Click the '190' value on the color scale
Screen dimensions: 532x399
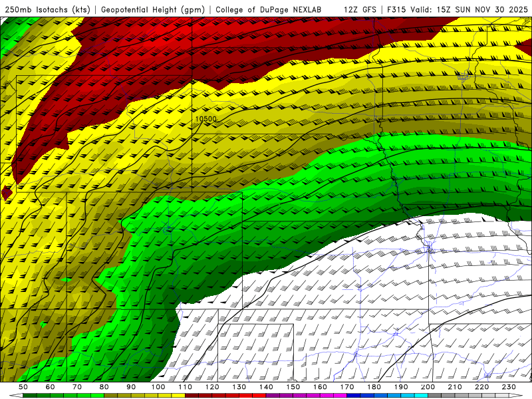click(x=402, y=387)
